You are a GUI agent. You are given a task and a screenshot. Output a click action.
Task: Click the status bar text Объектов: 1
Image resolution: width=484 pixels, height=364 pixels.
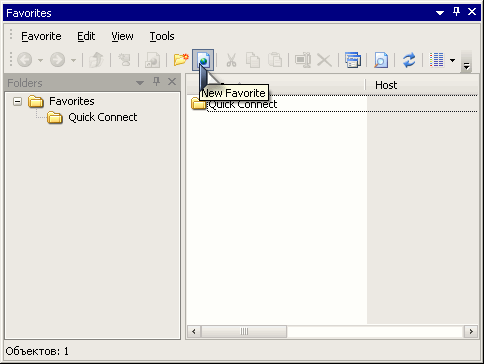37,351
